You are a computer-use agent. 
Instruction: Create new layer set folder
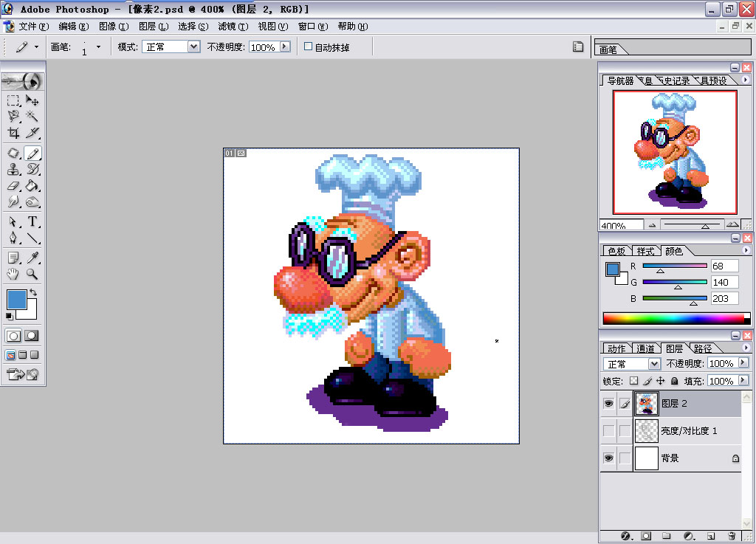tap(667, 536)
